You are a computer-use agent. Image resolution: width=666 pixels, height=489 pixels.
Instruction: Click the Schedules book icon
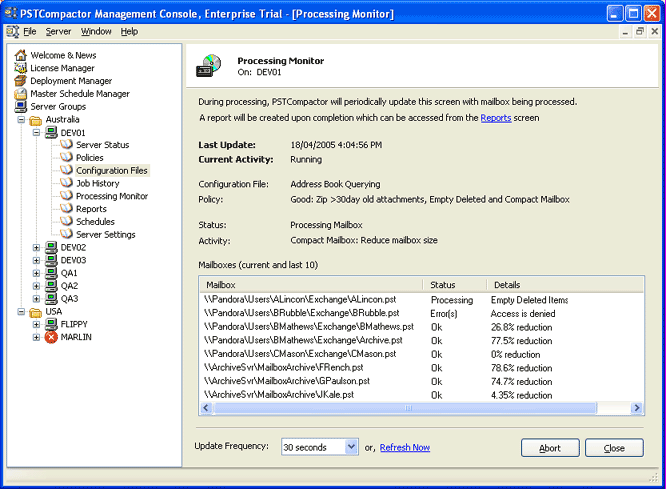coord(66,221)
